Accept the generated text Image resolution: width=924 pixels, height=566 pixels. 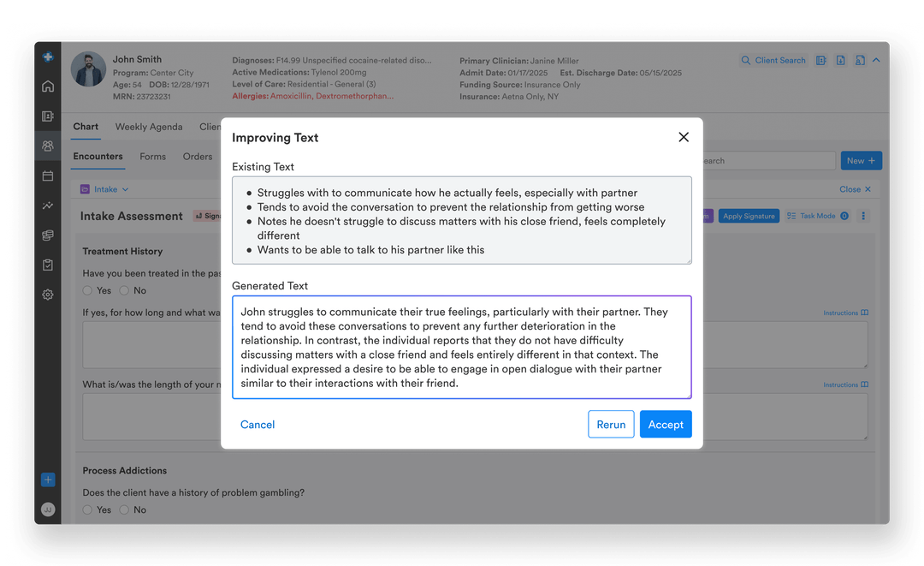[x=666, y=425]
